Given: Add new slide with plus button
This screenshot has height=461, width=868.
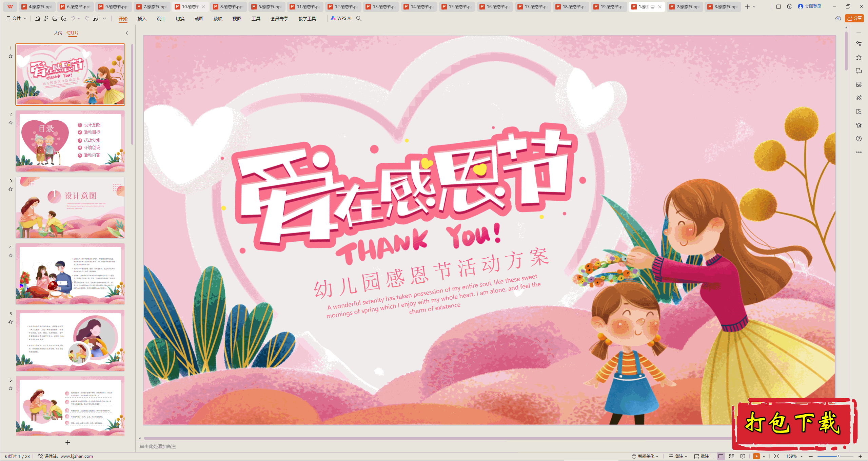Looking at the screenshot, I should coord(68,442).
